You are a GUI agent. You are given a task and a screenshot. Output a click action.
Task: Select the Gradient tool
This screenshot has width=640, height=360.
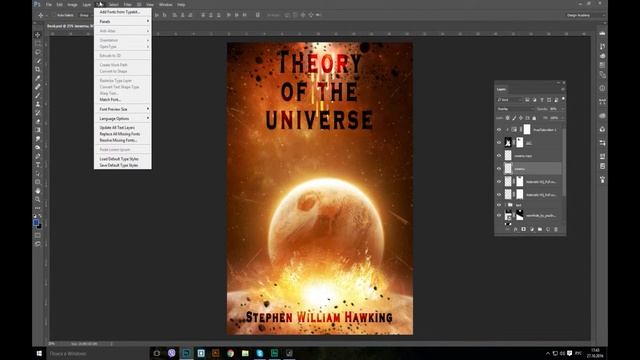pyautogui.click(x=38, y=130)
